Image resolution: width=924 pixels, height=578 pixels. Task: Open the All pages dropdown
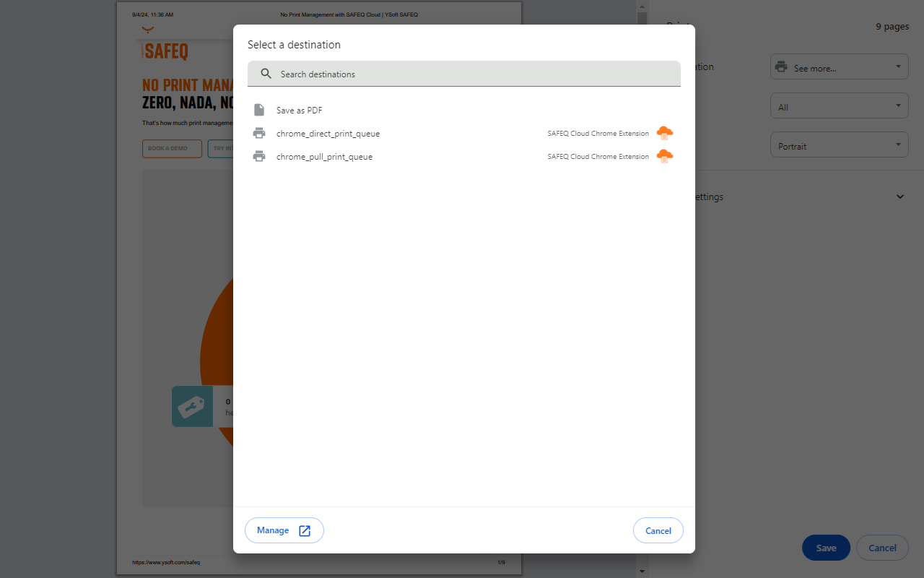point(839,105)
